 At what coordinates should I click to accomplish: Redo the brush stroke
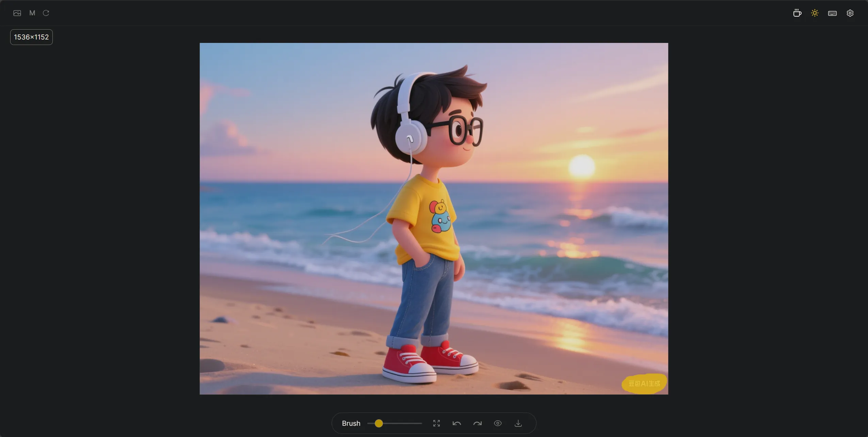[477, 423]
